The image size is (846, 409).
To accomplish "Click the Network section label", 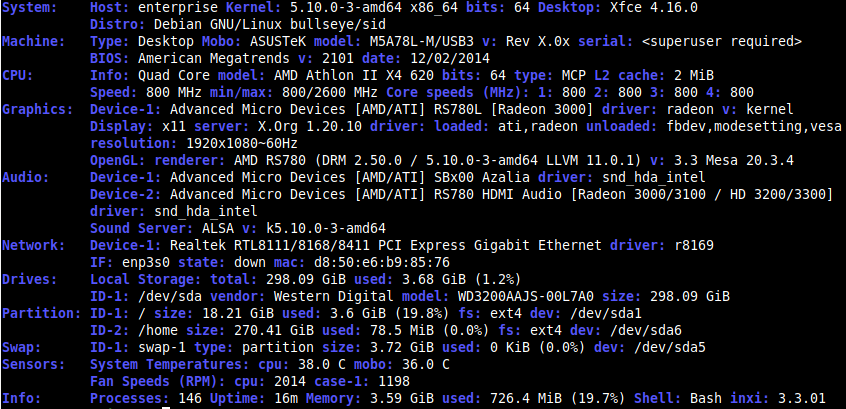I will coord(33,246).
